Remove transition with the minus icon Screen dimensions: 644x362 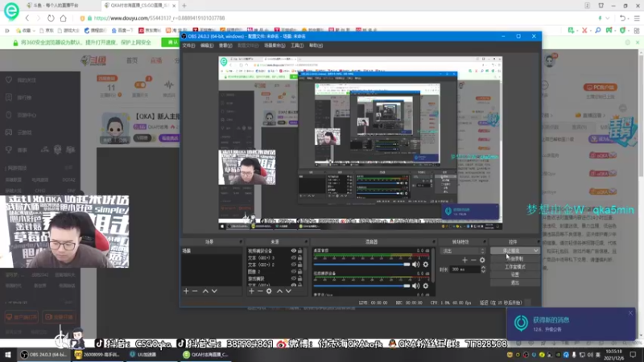[x=473, y=260]
